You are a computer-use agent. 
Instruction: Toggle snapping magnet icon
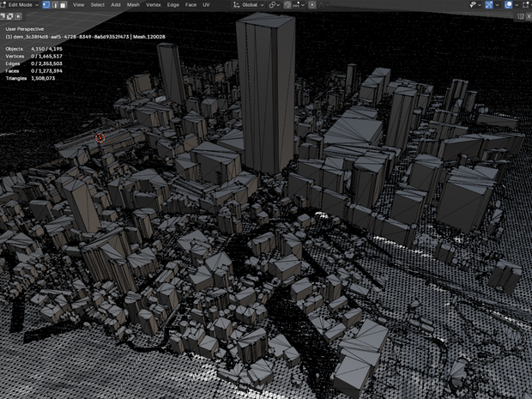coord(287,5)
